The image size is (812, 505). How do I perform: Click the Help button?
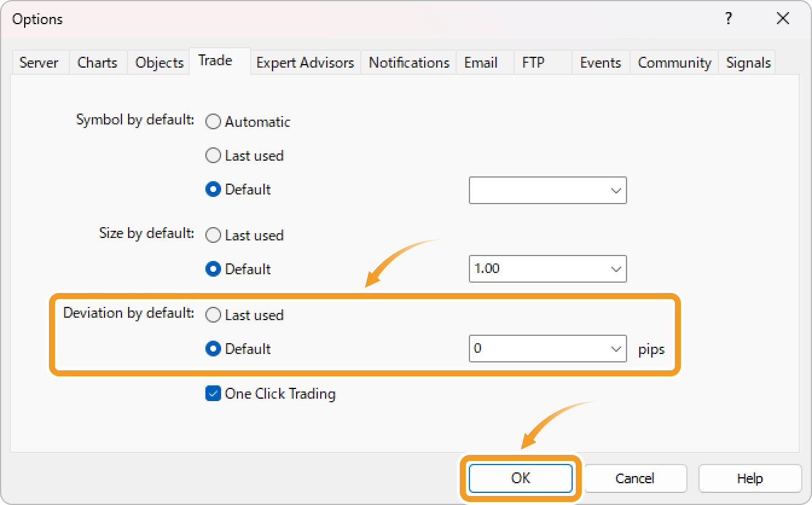point(750,478)
